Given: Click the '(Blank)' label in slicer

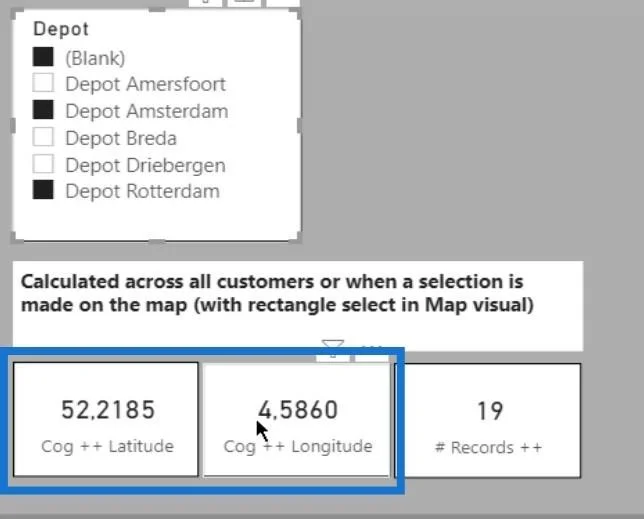Looking at the screenshot, I should [95, 58].
